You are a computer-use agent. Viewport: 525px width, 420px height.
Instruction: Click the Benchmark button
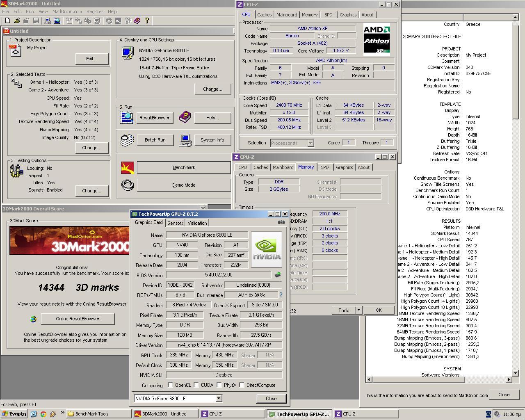(x=184, y=167)
